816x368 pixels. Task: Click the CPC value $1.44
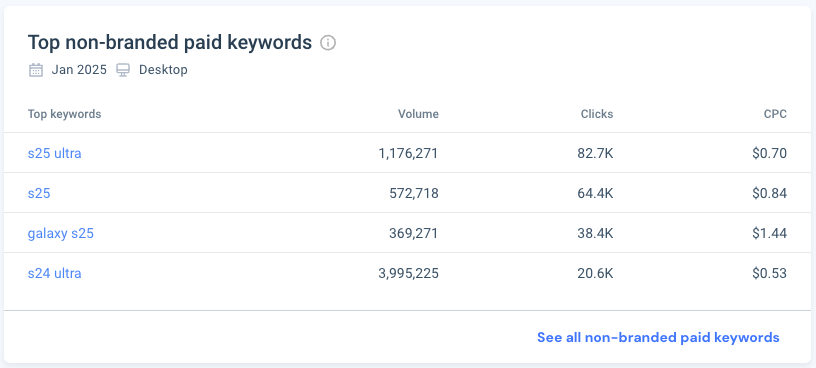pyautogui.click(x=770, y=234)
